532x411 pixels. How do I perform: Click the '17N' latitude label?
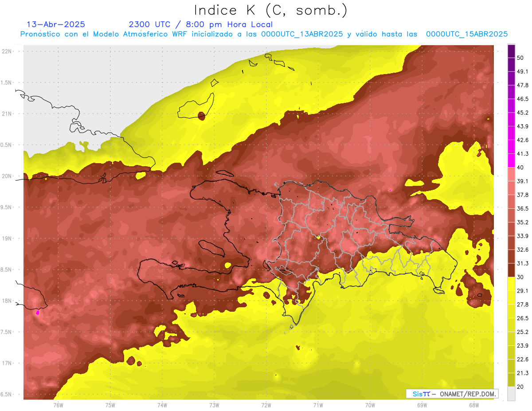point(7,364)
